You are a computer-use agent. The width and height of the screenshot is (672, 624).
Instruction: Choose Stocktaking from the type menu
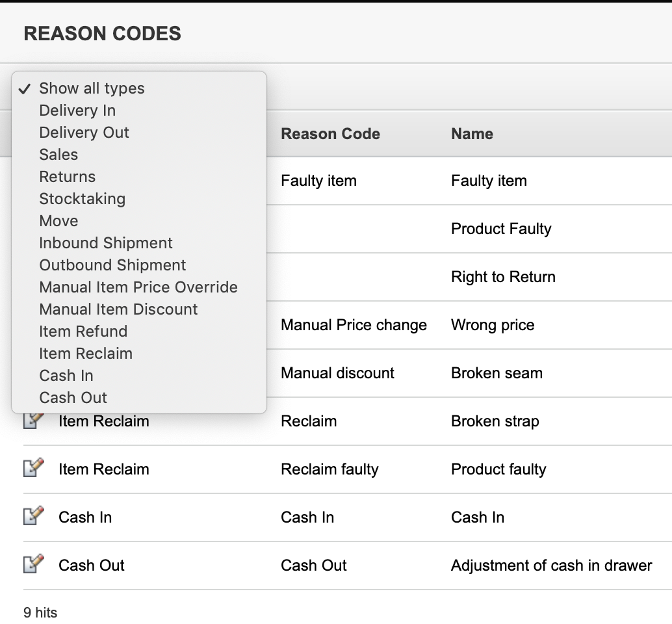[x=82, y=199]
